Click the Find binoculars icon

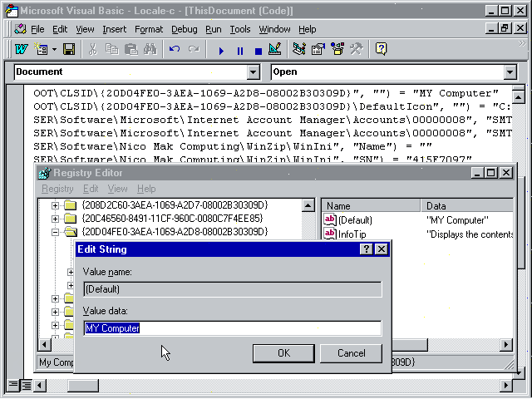(x=150, y=50)
